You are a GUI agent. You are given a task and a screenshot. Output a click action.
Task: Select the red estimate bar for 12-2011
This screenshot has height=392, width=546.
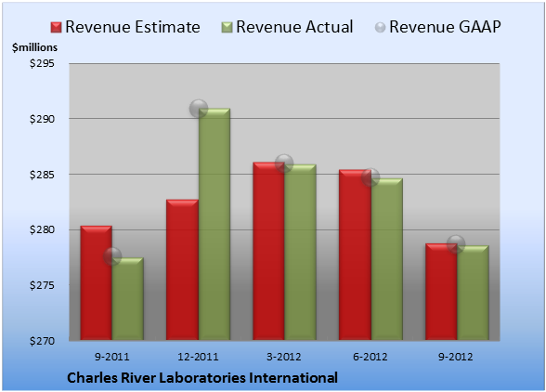182,269
